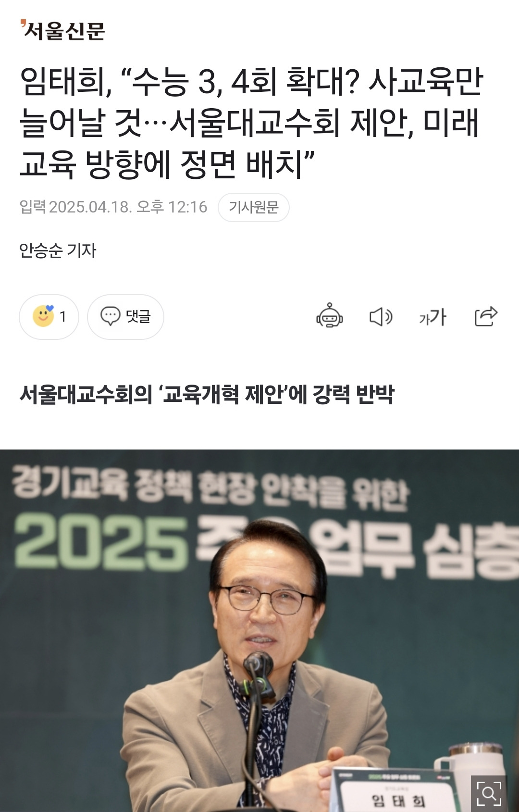Open the 서울신문 publisher logo
This screenshot has height=812, width=519.
tap(62, 30)
